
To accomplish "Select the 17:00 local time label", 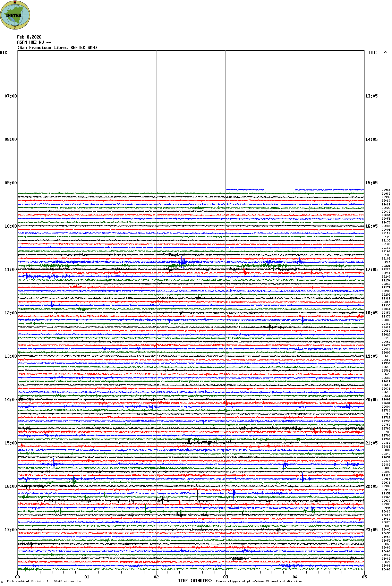I will click(x=10, y=530).
